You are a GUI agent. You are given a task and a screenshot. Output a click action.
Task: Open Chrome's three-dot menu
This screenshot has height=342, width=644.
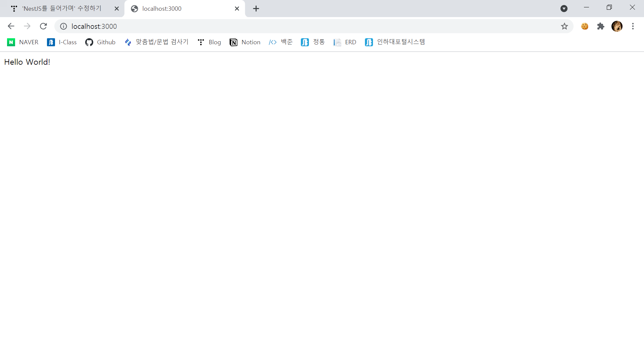[x=633, y=26]
